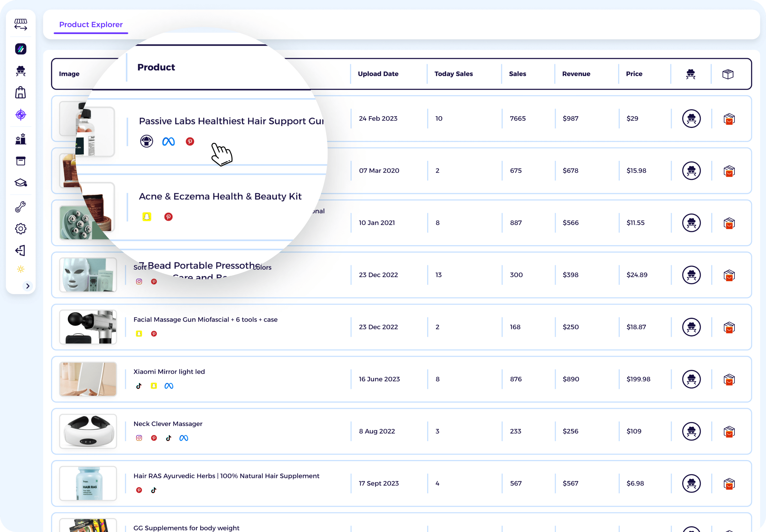Click the logout icon in sidebar
Screen dimensions: 766x532
[x=21, y=250]
